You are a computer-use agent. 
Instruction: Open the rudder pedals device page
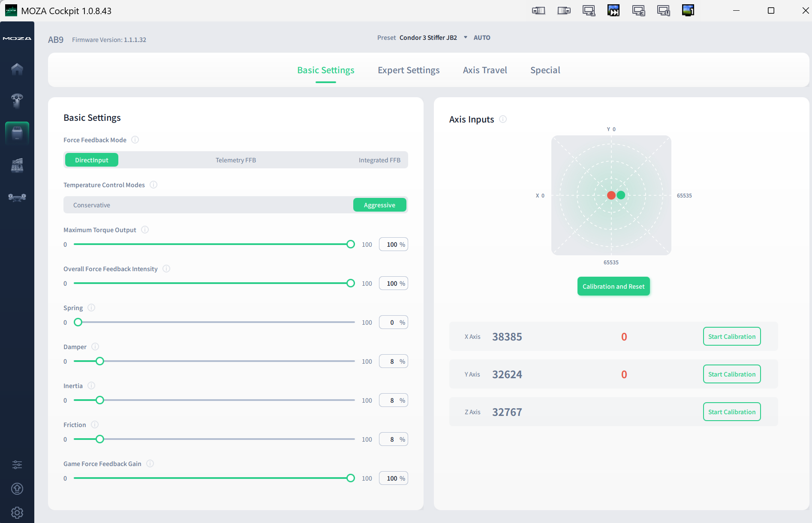17,197
